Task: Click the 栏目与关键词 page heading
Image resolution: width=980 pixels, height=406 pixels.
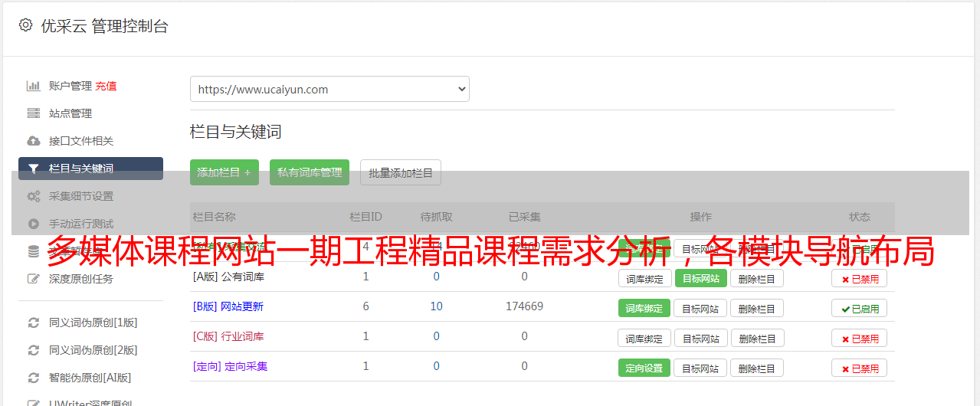Action: 236,132
